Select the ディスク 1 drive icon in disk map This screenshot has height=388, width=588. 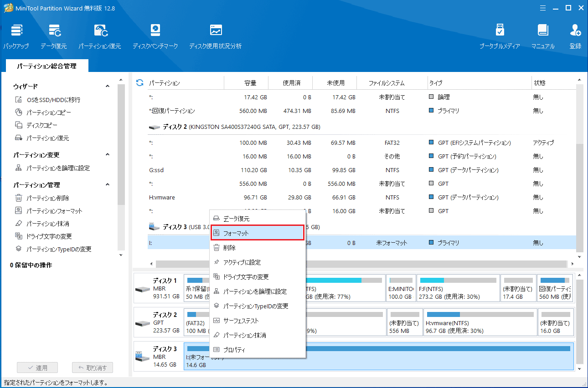pos(142,289)
